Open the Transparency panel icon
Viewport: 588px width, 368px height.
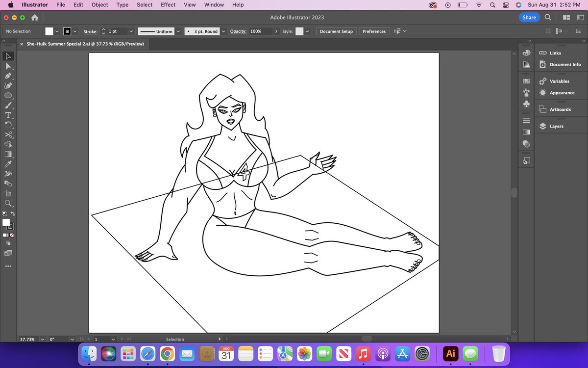526,143
